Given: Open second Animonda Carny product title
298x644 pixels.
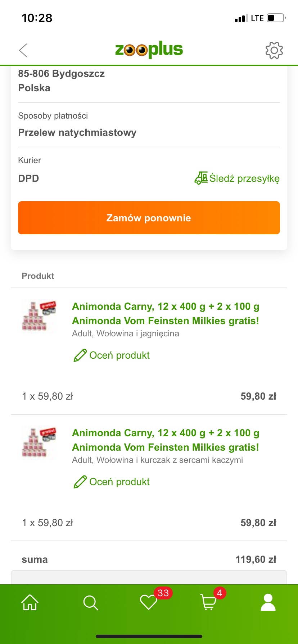Looking at the screenshot, I should (x=166, y=440).
